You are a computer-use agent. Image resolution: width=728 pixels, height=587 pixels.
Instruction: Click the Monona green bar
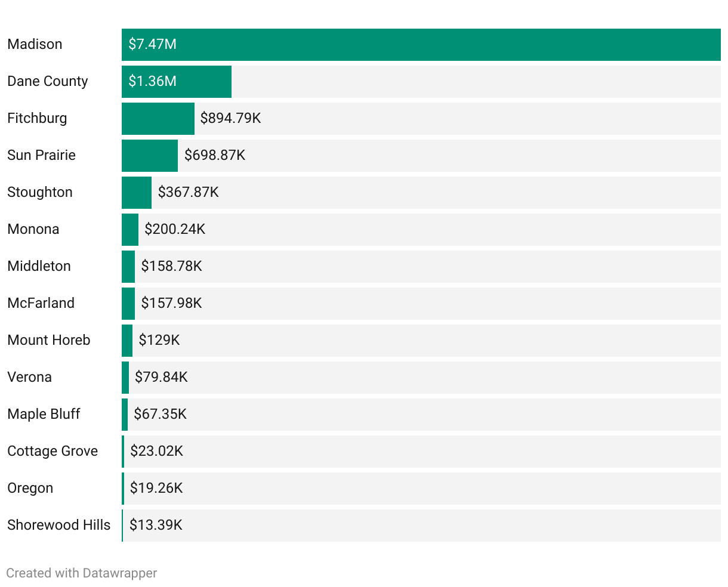[x=130, y=230]
